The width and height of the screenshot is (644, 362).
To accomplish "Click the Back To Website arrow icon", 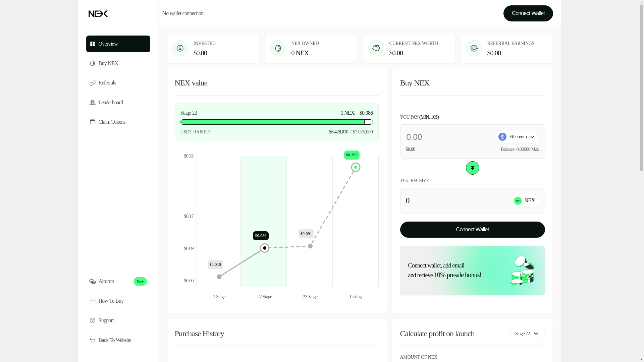I will pos(93,340).
